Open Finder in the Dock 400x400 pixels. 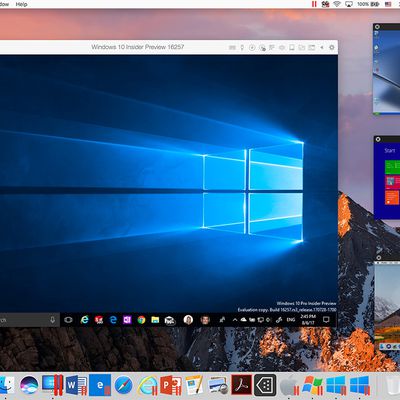pos(7,386)
